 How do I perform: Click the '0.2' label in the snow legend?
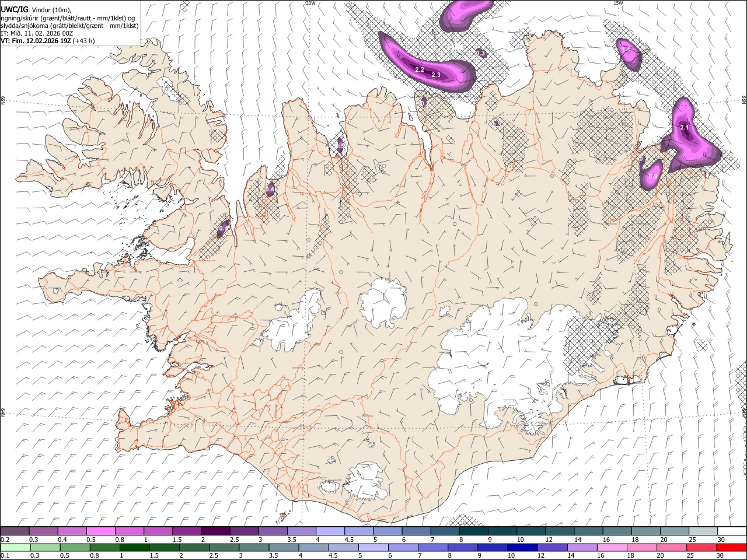click(x=5, y=540)
